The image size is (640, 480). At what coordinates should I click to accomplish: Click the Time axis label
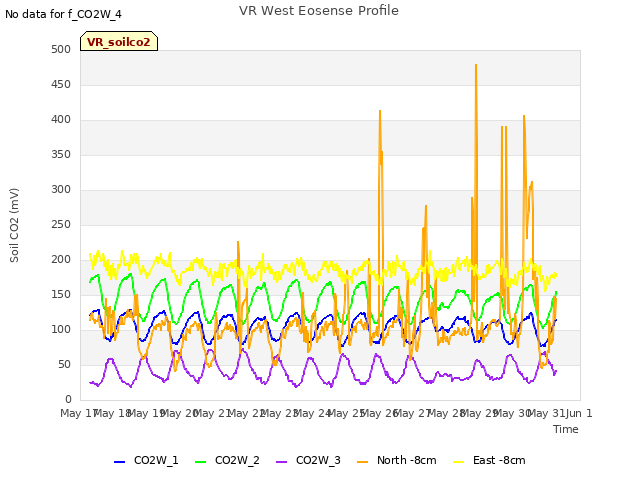click(x=566, y=429)
